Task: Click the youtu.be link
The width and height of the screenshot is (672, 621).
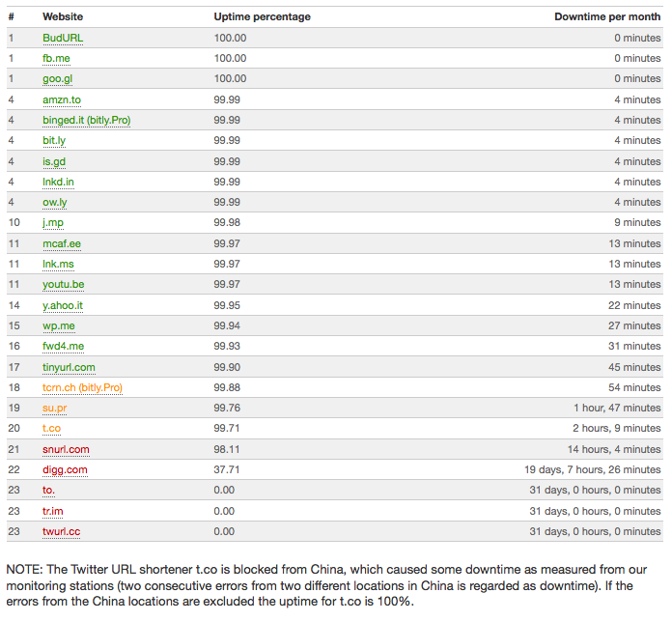Action: [63, 285]
